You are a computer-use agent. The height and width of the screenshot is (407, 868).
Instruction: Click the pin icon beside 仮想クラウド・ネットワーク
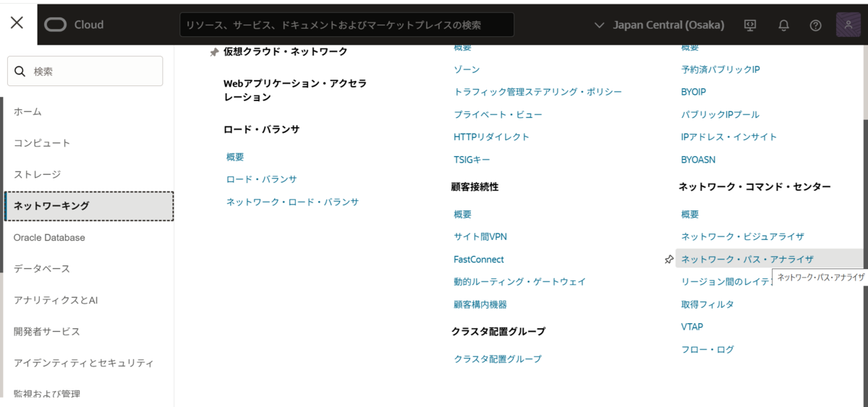pos(214,52)
